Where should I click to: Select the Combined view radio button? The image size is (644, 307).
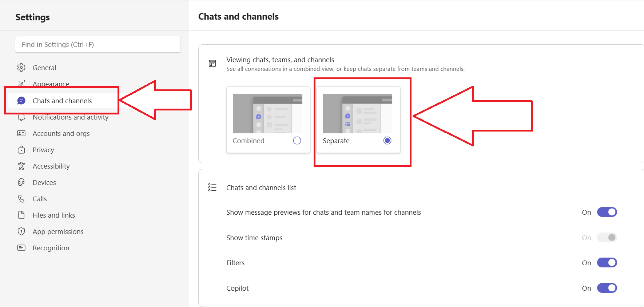tap(297, 141)
